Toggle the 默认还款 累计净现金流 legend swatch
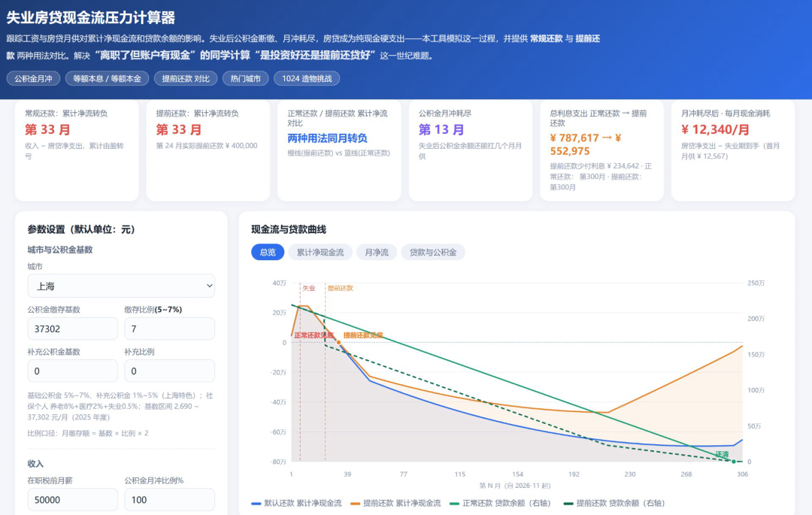The image size is (812, 515). pyautogui.click(x=256, y=503)
